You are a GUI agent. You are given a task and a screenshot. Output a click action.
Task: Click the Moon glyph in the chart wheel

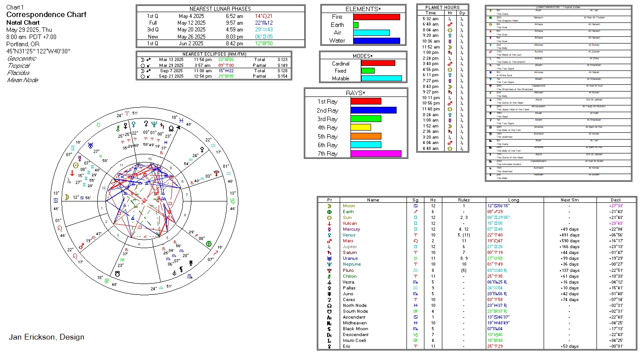[x=66, y=197]
